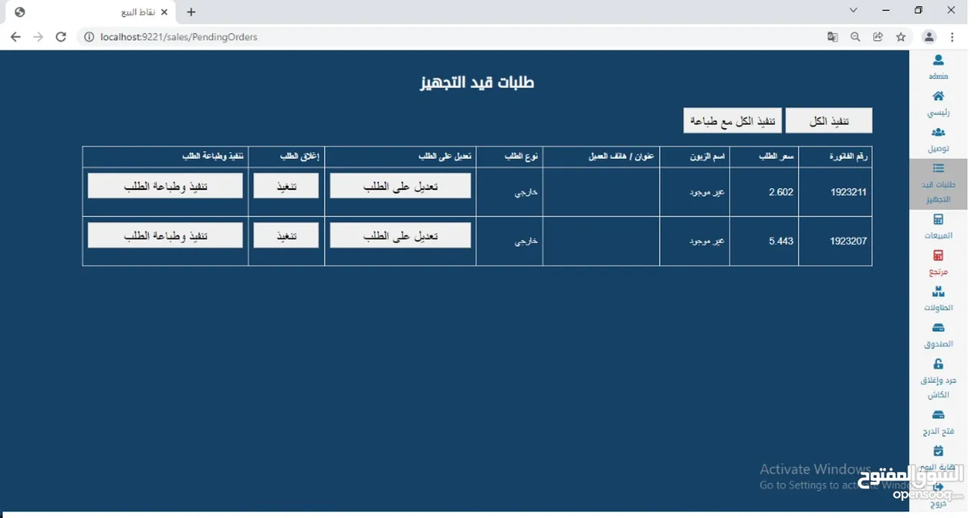This screenshot has width=980, height=518.
Task: Click the تنفيذ الكل button
Action: click(829, 121)
